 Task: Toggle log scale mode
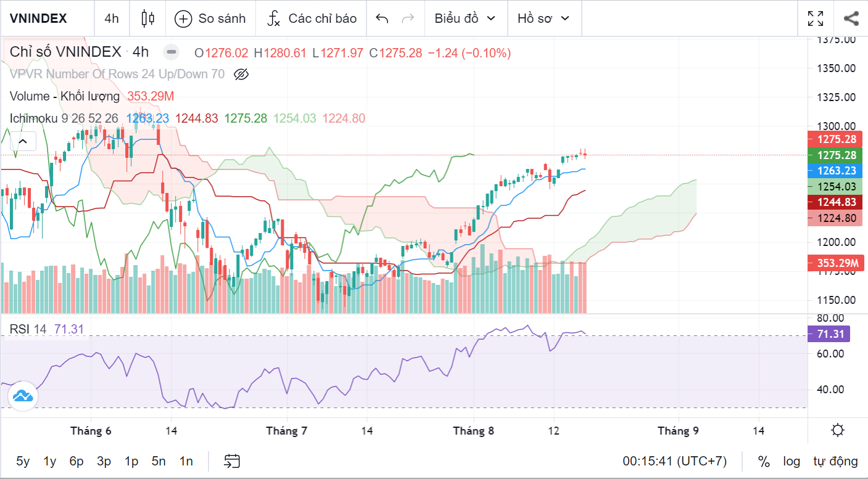click(792, 461)
